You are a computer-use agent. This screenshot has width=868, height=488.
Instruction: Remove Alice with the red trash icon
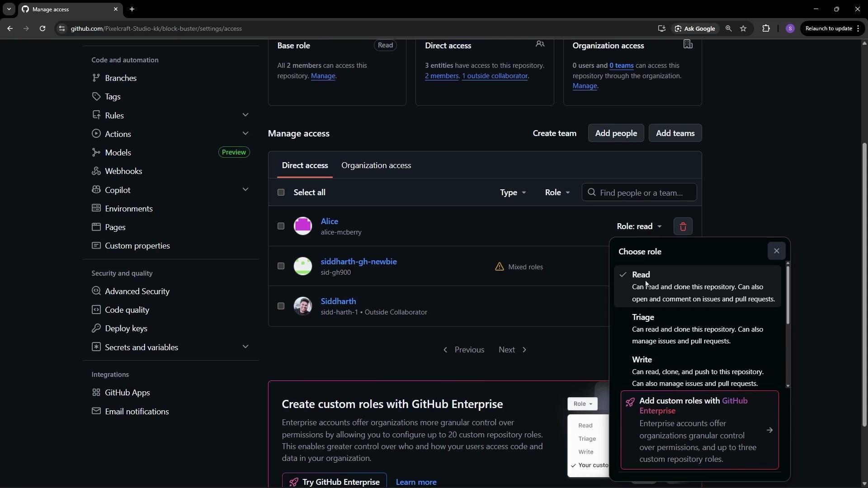[683, 226]
